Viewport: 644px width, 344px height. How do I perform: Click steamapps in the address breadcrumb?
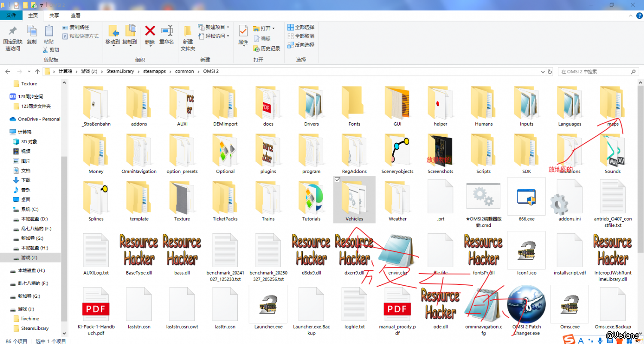155,71
